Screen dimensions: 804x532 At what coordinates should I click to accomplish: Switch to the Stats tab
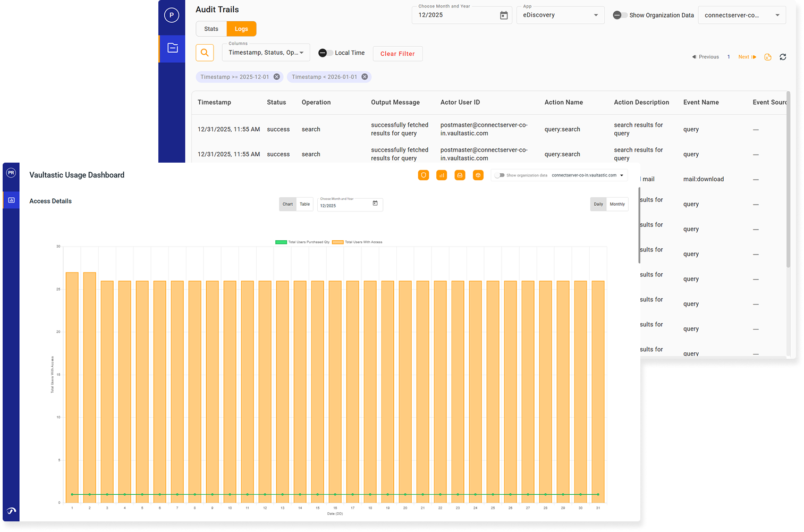pos(211,29)
